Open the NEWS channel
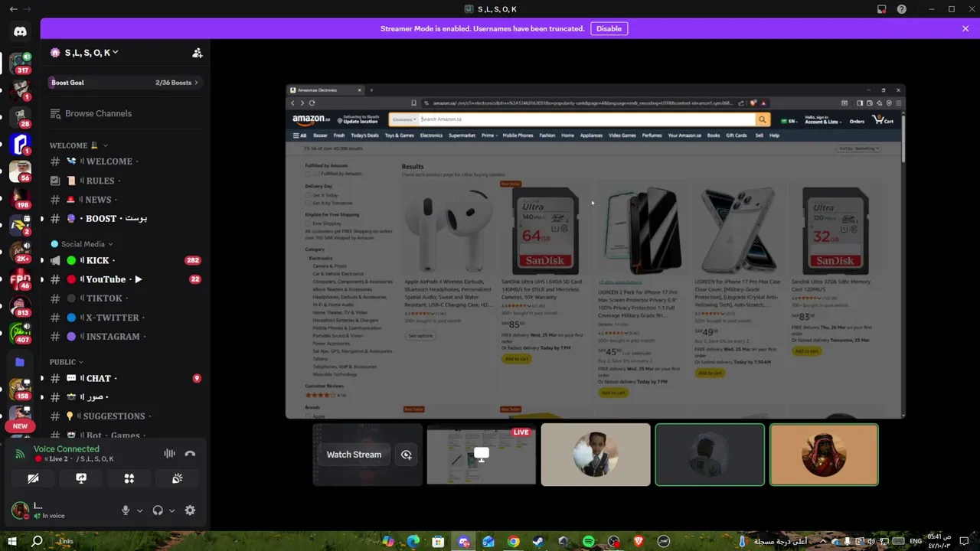980x551 pixels. (x=125, y=200)
